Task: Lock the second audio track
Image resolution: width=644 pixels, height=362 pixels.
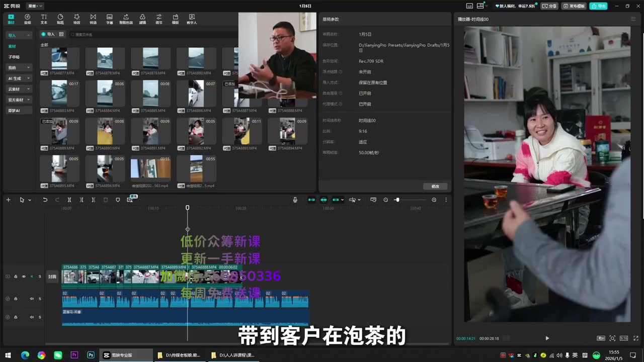Action: pos(16,317)
